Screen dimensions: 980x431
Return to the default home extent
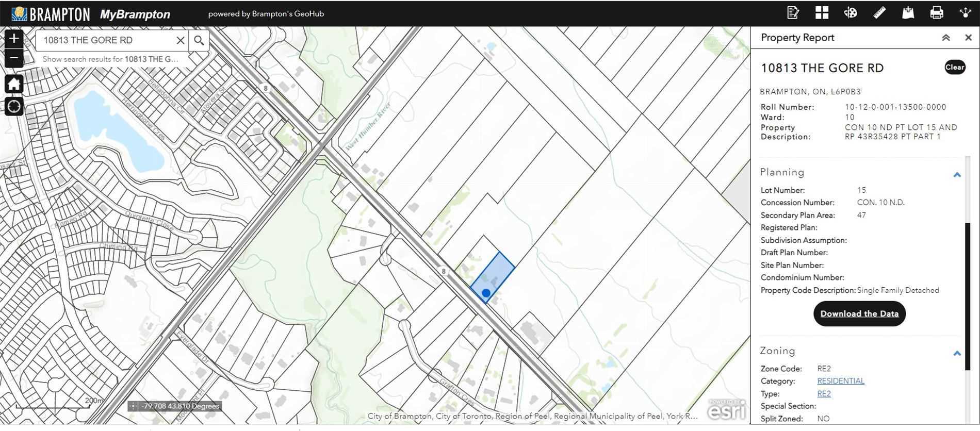[x=14, y=84]
